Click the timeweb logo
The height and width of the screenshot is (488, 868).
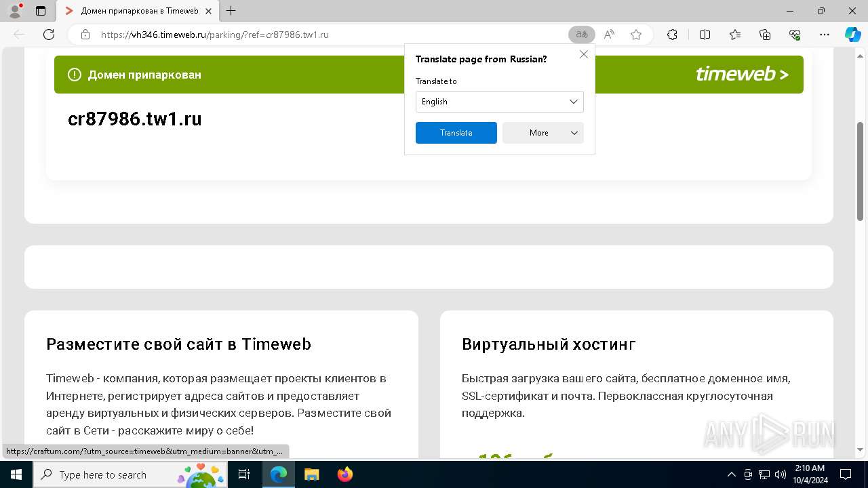tap(742, 74)
